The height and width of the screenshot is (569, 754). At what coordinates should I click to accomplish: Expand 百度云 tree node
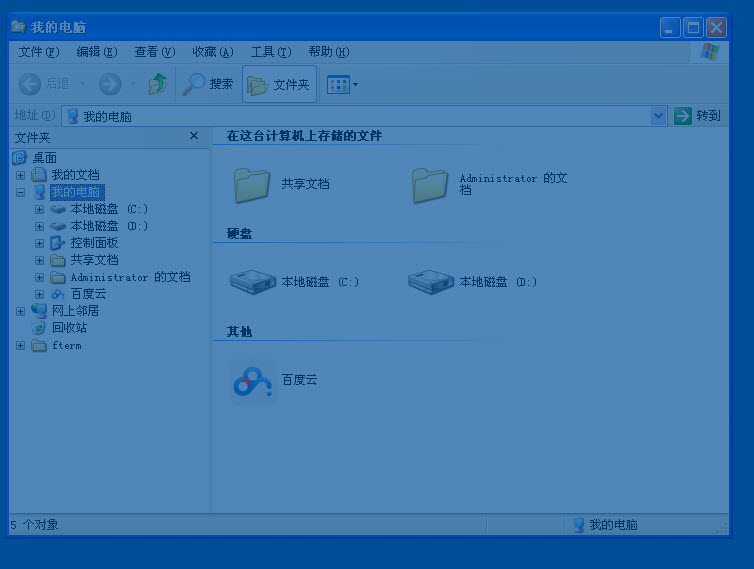pyautogui.click(x=39, y=294)
